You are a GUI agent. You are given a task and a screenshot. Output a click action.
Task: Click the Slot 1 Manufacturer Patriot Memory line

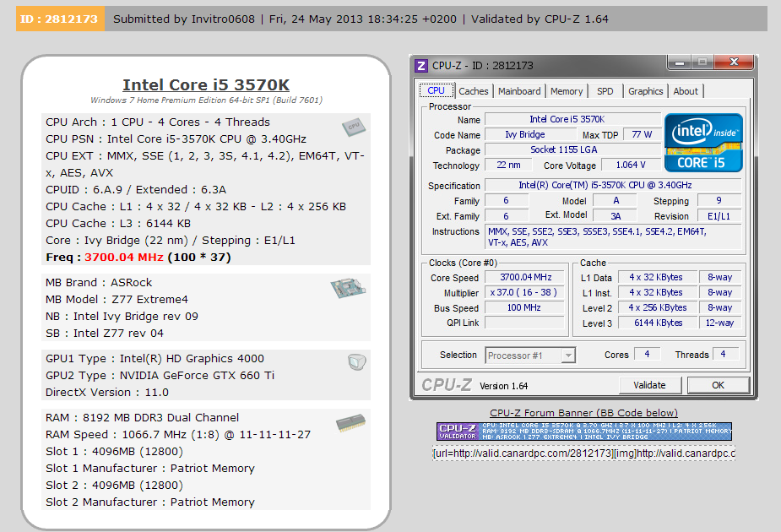click(x=150, y=468)
